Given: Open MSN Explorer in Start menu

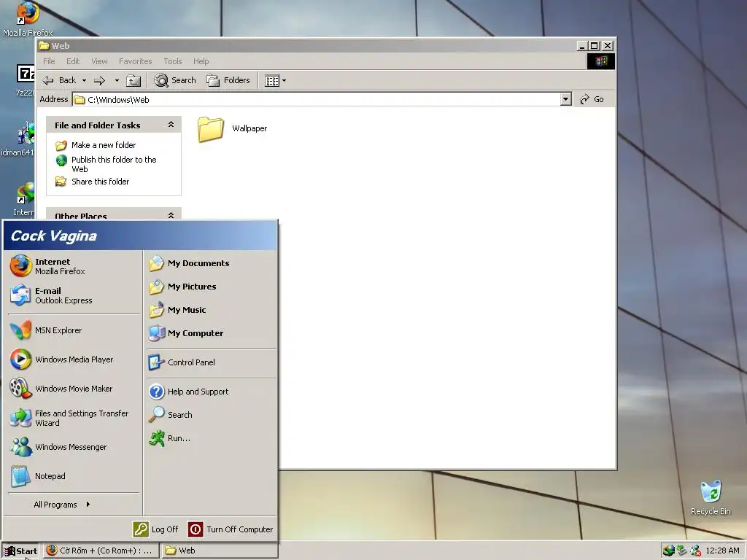Looking at the screenshot, I should (74, 330).
